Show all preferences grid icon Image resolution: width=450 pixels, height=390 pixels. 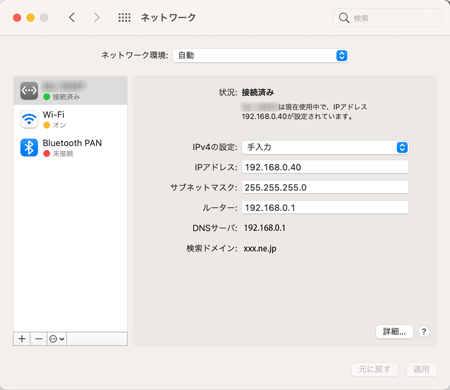click(124, 17)
